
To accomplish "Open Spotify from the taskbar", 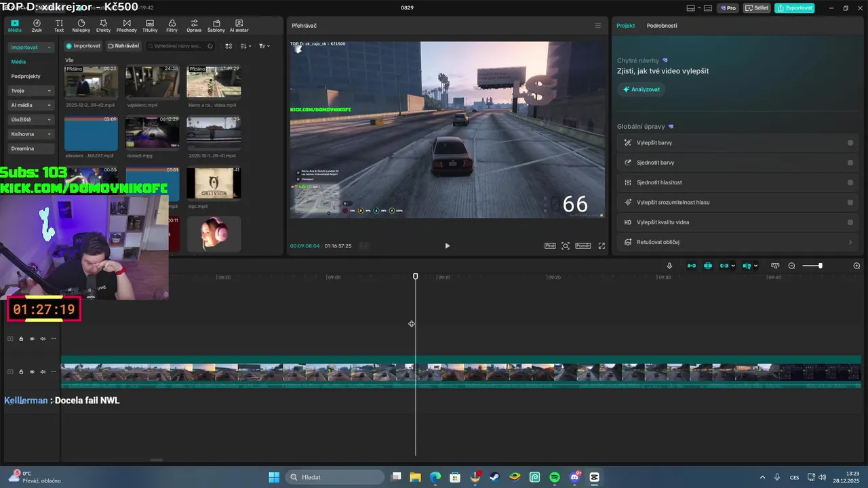I will click(555, 477).
